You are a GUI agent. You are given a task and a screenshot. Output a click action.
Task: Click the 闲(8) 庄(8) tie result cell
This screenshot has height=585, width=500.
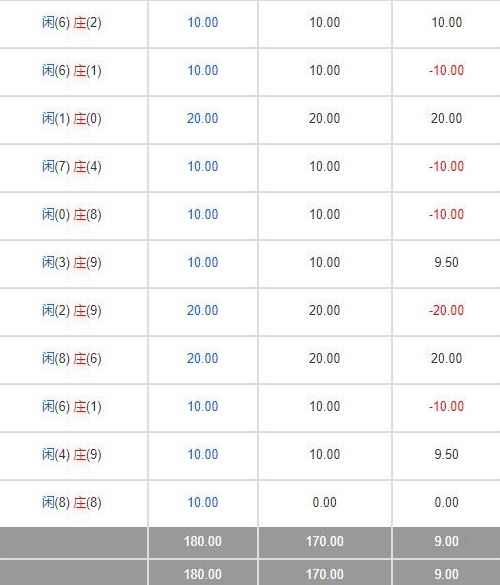(72, 503)
